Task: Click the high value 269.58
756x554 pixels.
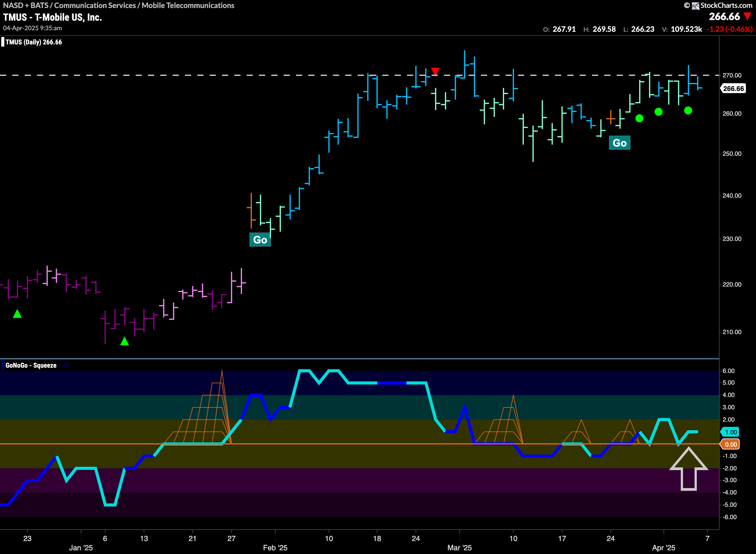Action: pyautogui.click(x=604, y=29)
